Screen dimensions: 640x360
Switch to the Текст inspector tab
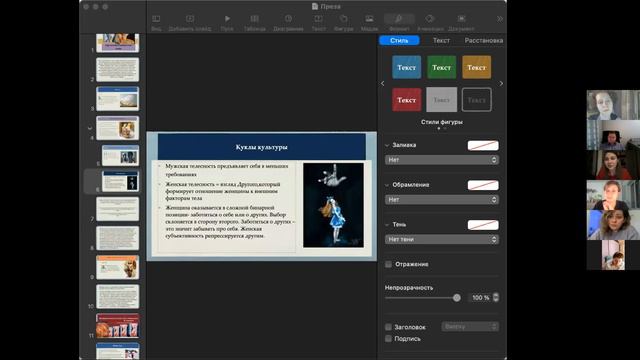[441, 40]
